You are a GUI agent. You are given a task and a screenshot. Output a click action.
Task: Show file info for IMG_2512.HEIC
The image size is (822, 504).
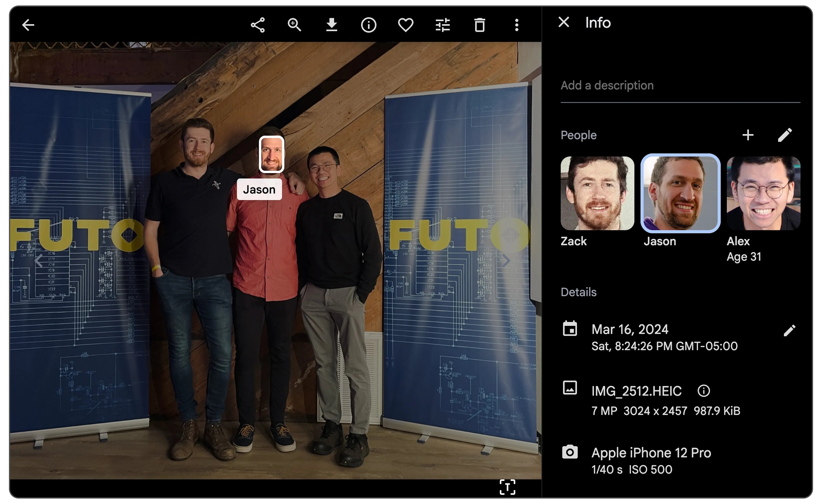[x=704, y=391]
